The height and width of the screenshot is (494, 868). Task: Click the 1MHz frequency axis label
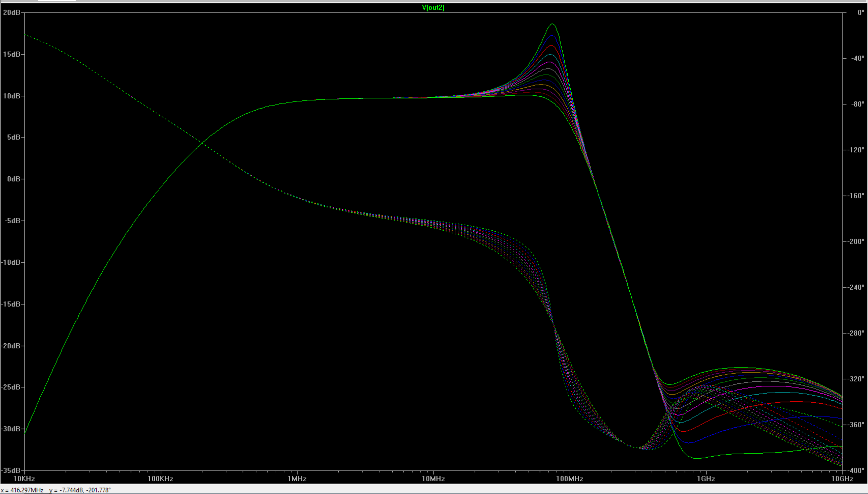297,479
